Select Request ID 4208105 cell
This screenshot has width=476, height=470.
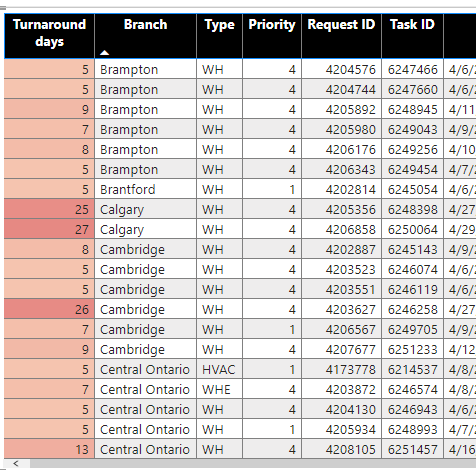coord(341,449)
